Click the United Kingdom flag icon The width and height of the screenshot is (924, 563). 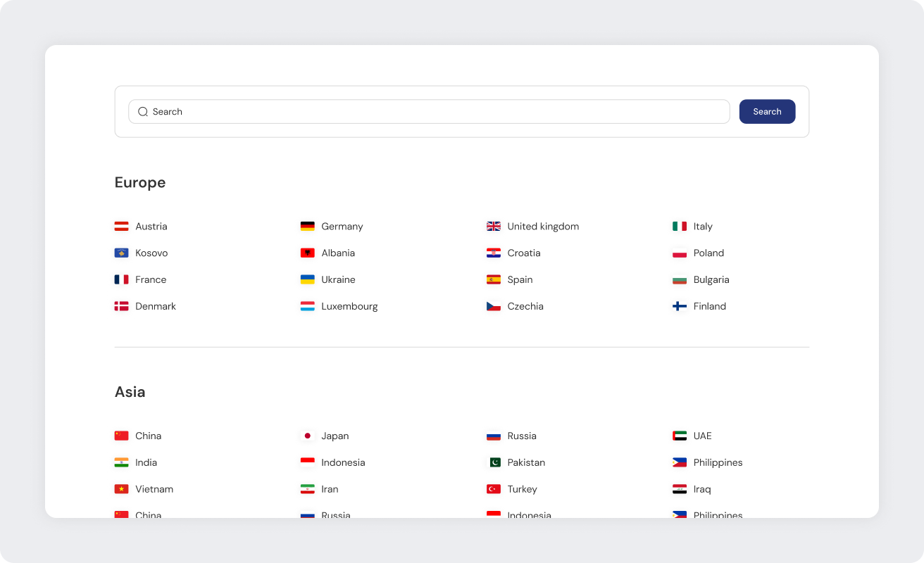tap(493, 227)
